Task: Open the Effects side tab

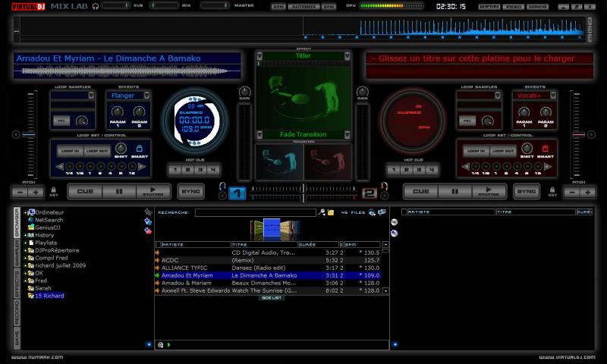Action: coord(17,283)
